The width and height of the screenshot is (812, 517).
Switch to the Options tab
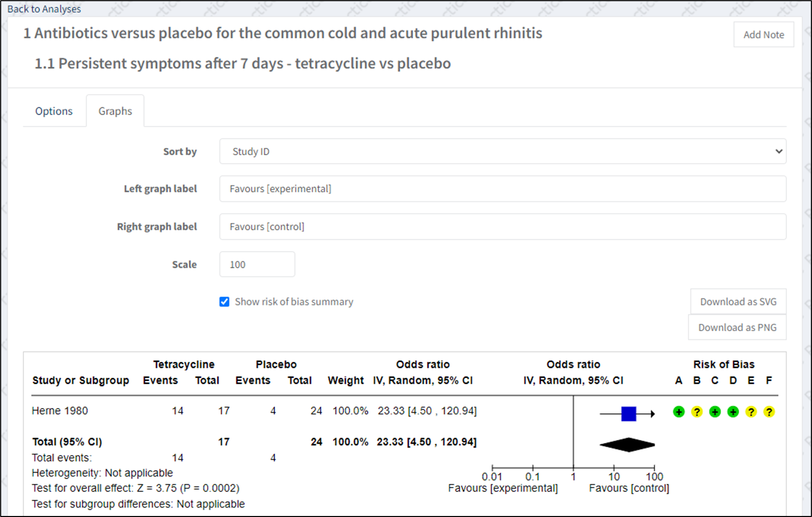[x=54, y=111]
